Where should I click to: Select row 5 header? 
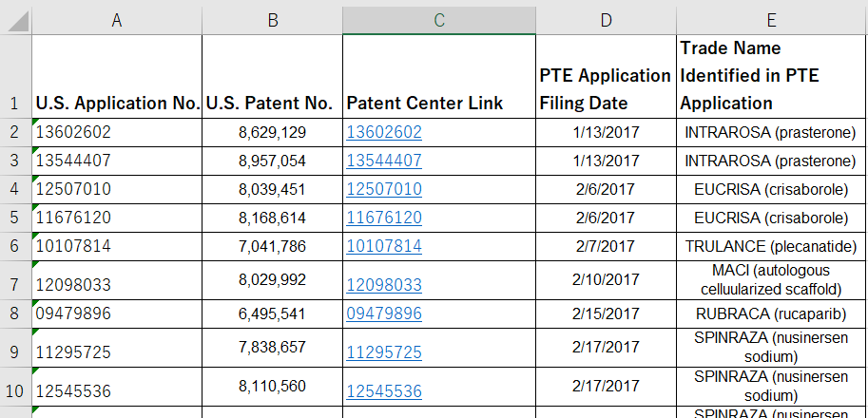click(15, 218)
